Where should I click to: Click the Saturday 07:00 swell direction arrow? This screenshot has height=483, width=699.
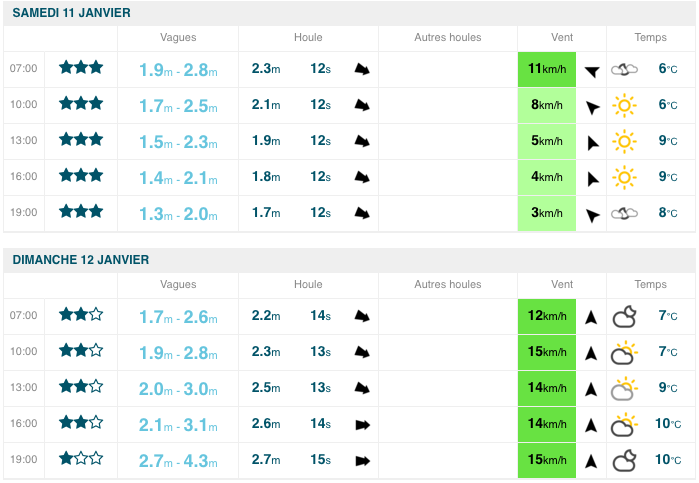[362, 69]
